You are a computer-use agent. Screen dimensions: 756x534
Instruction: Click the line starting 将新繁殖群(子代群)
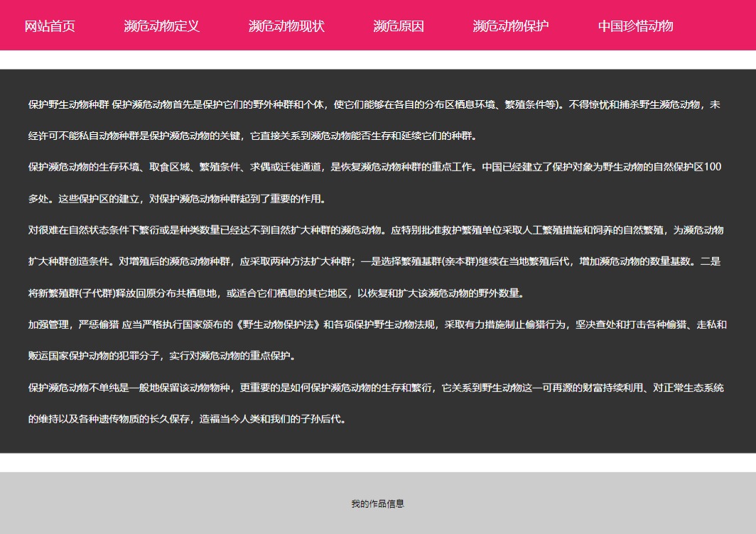pyautogui.click(x=276, y=293)
